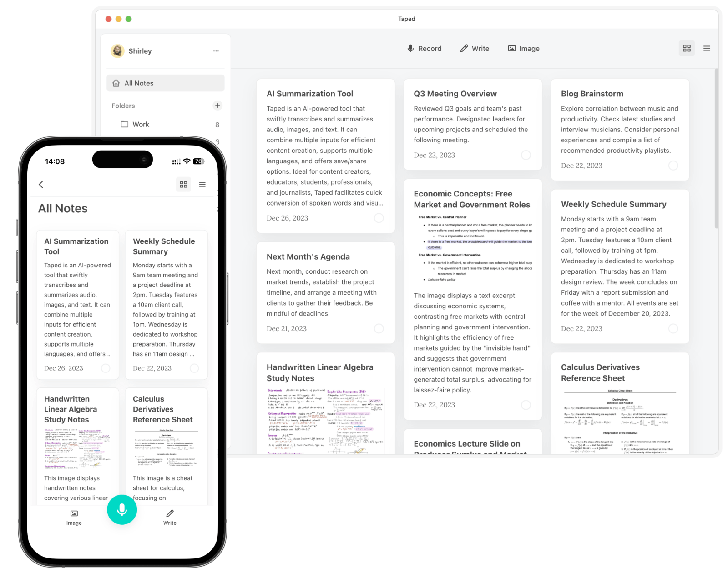
Task: Open the desktop Calculus Derivatives Reference Sheet title
Action: pos(600,372)
